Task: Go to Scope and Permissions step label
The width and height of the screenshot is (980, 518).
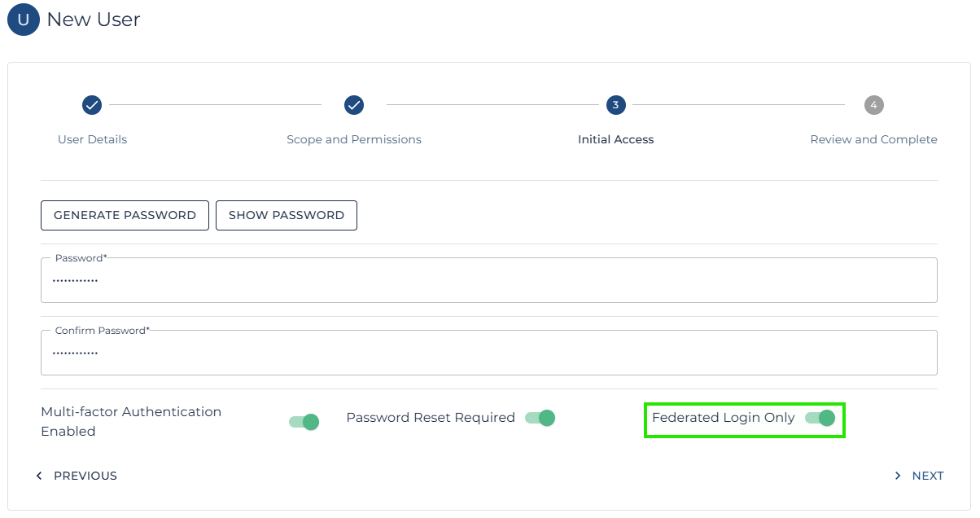Action: (x=354, y=139)
